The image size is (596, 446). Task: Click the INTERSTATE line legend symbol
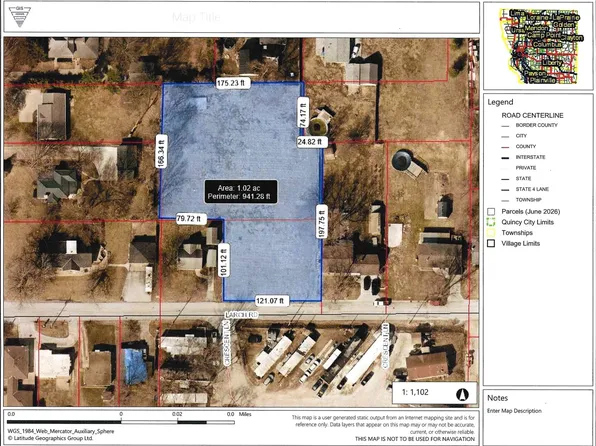point(505,157)
